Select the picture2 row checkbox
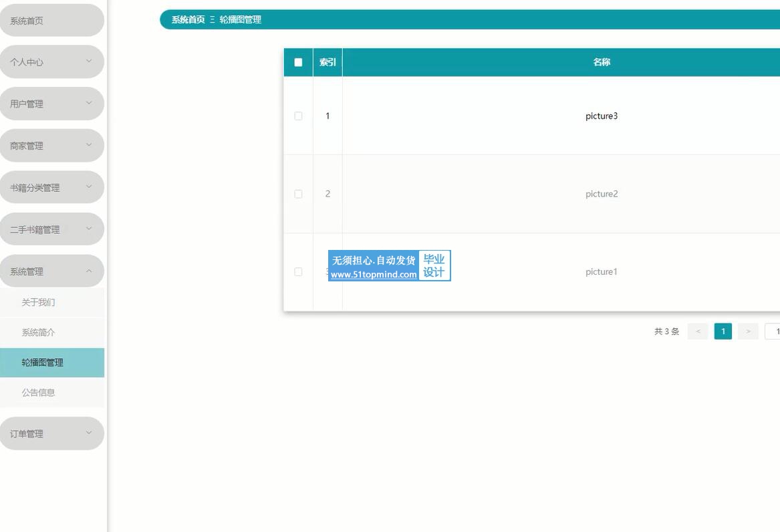Image resolution: width=780 pixels, height=532 pixels. pos(298,194)
